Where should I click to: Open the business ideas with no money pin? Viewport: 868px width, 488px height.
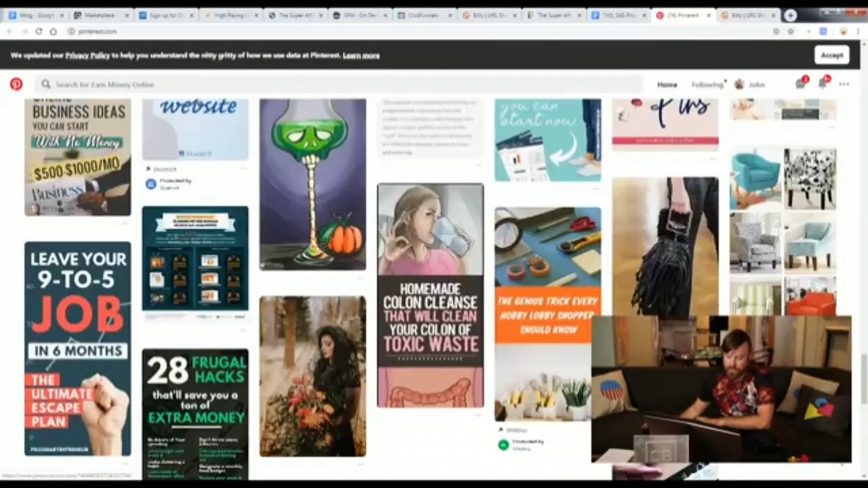click(78, 158)
